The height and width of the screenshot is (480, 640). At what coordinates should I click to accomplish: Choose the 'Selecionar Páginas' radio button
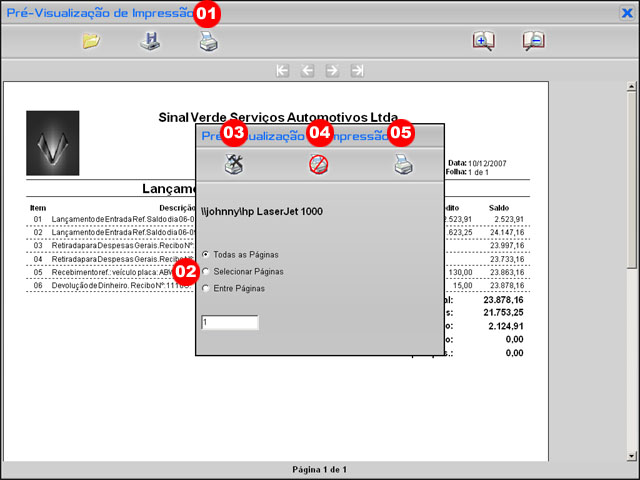coord(206,271)
